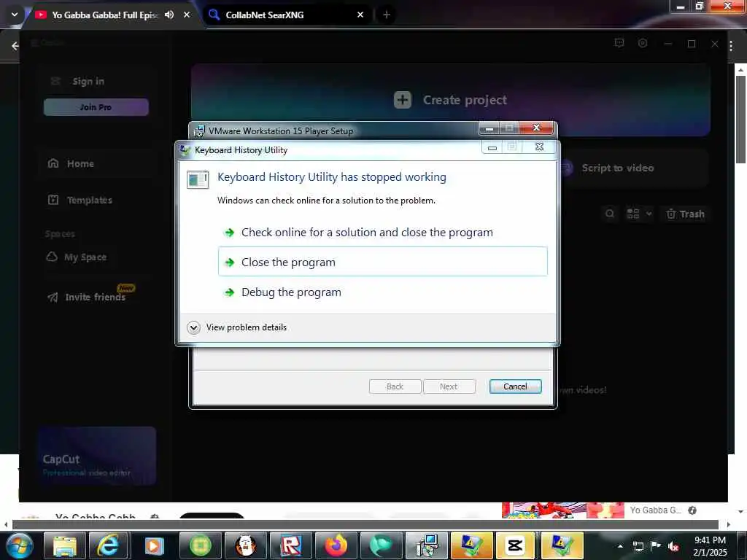
Task: Open Trash in CapCut
Action: (x=685, y=214)
